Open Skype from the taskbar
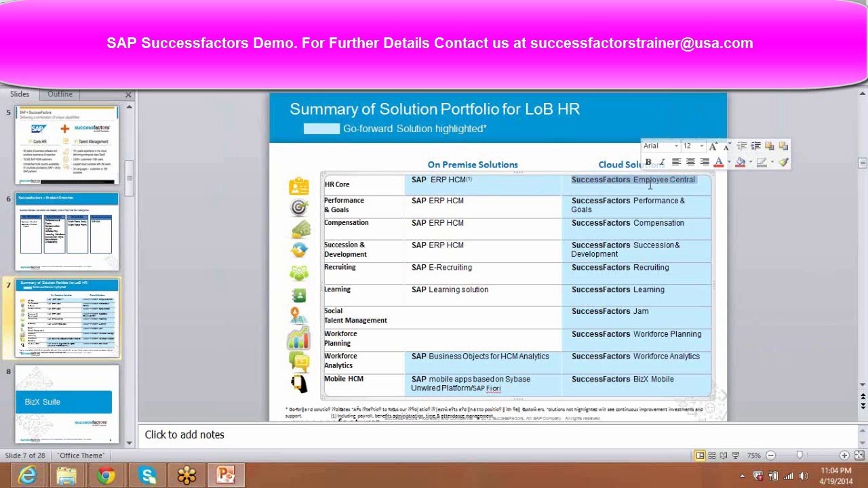The width and height of the screenshot is (868, 488). [x=146, y=476]
